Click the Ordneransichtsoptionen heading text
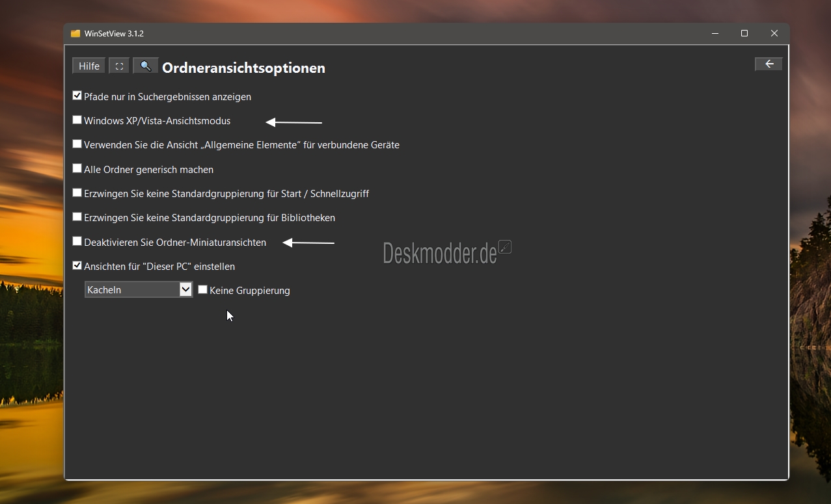 [x=243, y=68]
